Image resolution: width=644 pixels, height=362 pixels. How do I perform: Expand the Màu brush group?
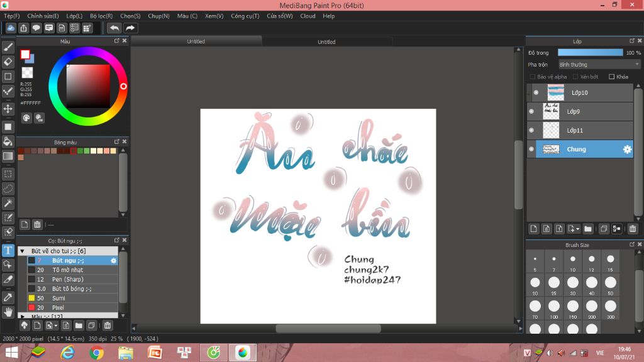tap(22, 317)
